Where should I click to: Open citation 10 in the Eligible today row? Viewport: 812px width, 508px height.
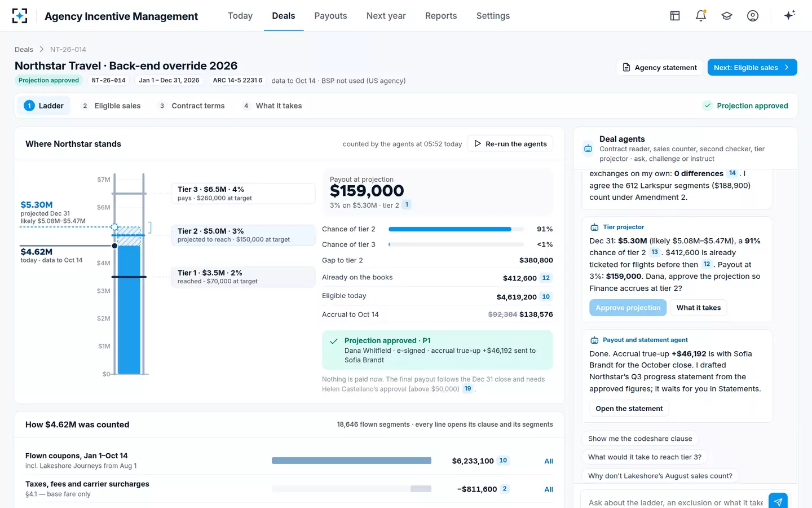tap(546, 296)
